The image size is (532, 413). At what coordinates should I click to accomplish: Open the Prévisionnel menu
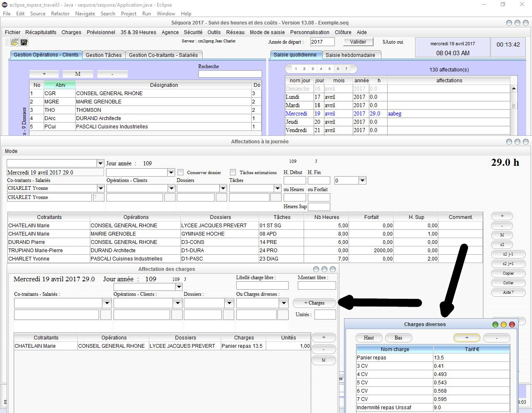[101, 32]
